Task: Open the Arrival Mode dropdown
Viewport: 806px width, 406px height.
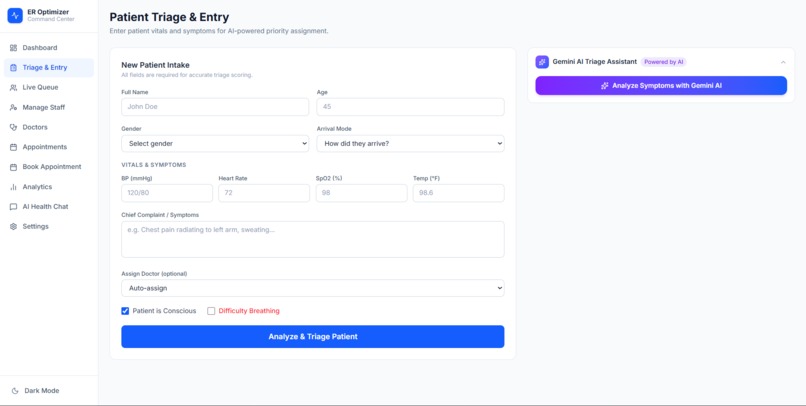Action: (x=410, y=144)
